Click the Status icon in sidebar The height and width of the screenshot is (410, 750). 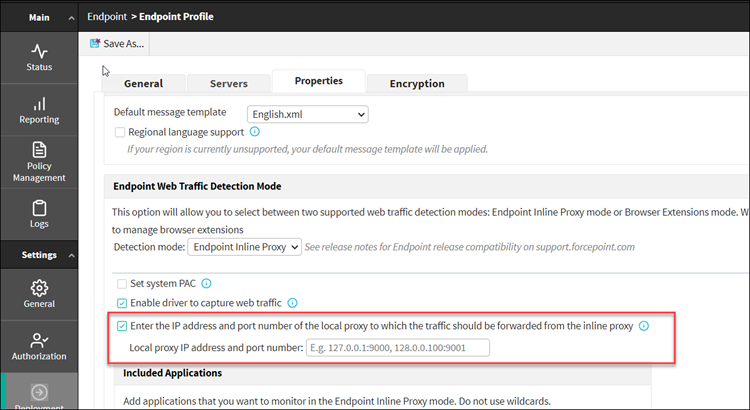[x=39, y=51]
